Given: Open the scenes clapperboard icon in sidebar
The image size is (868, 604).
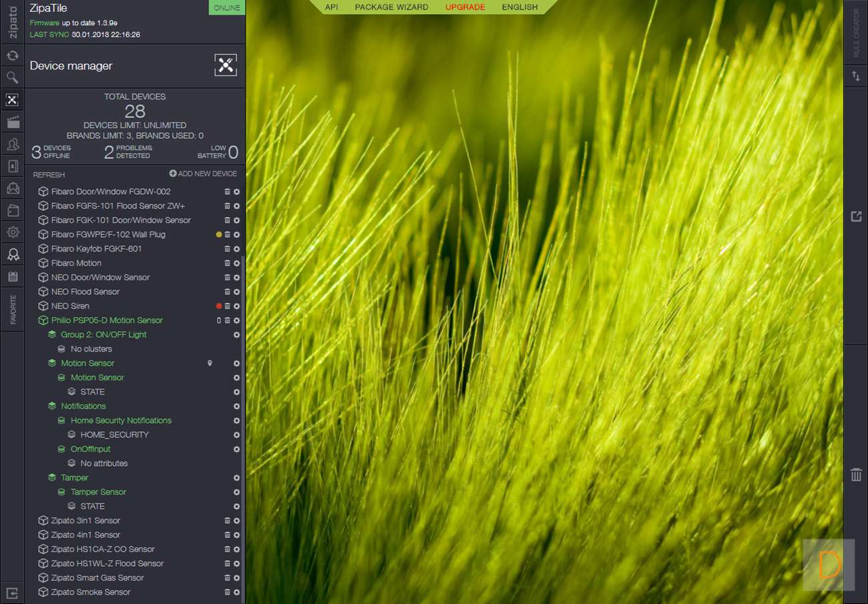Looking at the screenshot, I should click(x=12, y=122).
